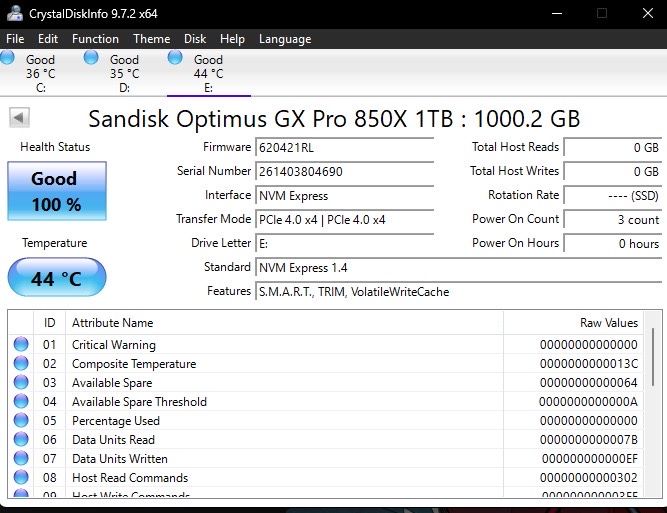Click raw value 000000000007B
This screenshot has width=667, height=513.
tap(589, 440)
